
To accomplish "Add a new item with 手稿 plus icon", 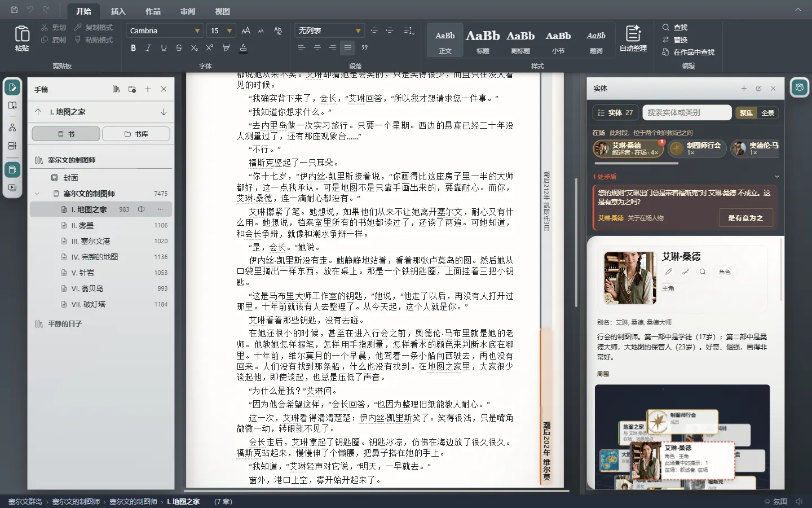I will [148, 89].
